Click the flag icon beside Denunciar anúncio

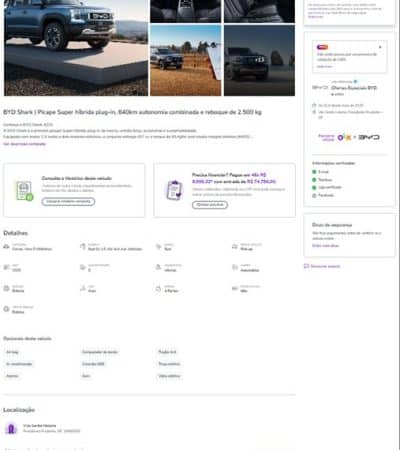[306, 266]
